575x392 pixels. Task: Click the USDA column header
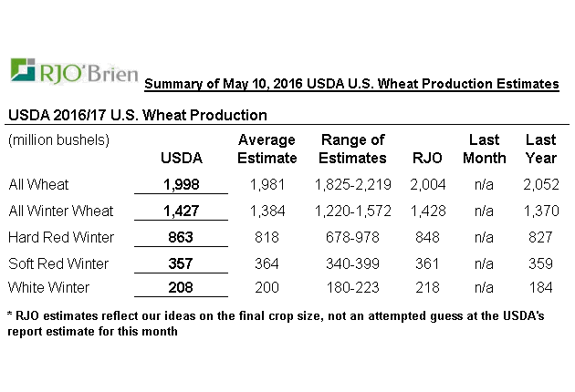(181, 158)
